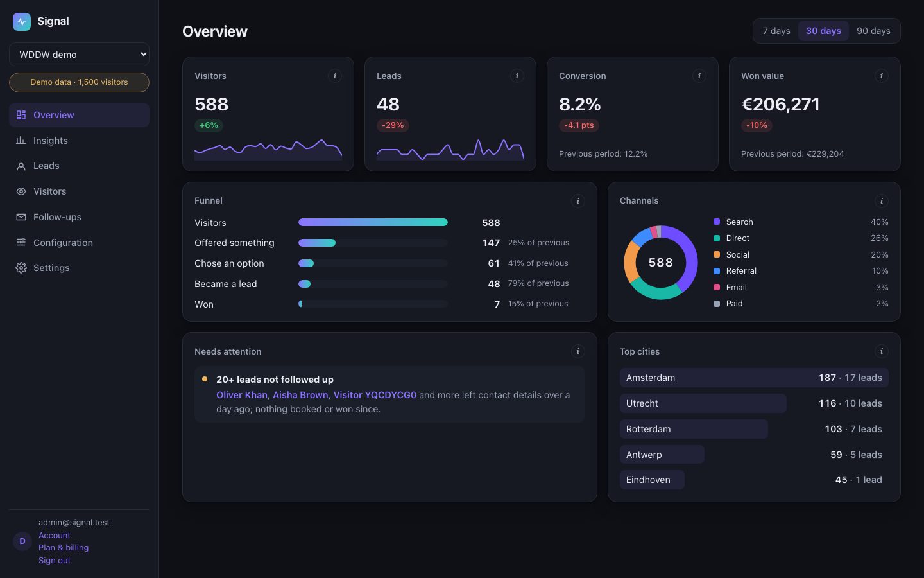The width and height of the screenshot is (924, 578).
Task: Click the Paid channel gray swatch
Action: click(717, 304)
